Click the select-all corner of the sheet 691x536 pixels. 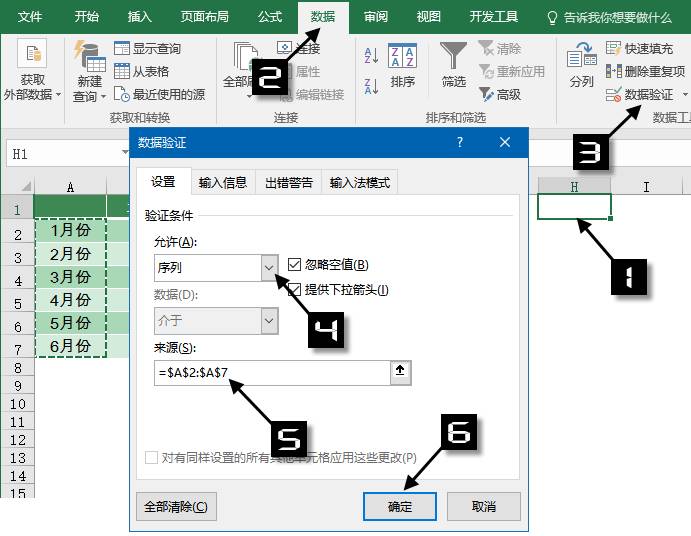(x=25, y=186)
